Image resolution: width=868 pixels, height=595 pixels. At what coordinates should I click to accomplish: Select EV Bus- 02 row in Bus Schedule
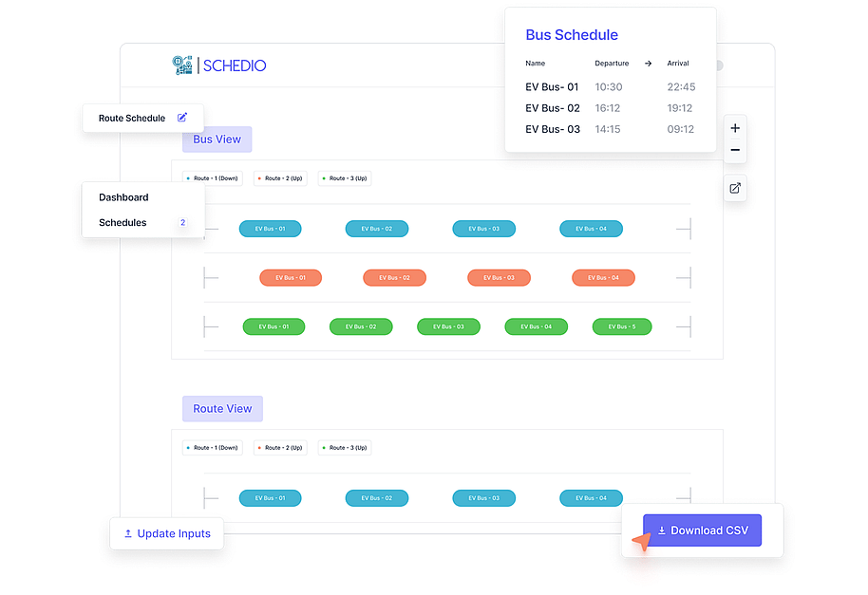coord(610,108)
